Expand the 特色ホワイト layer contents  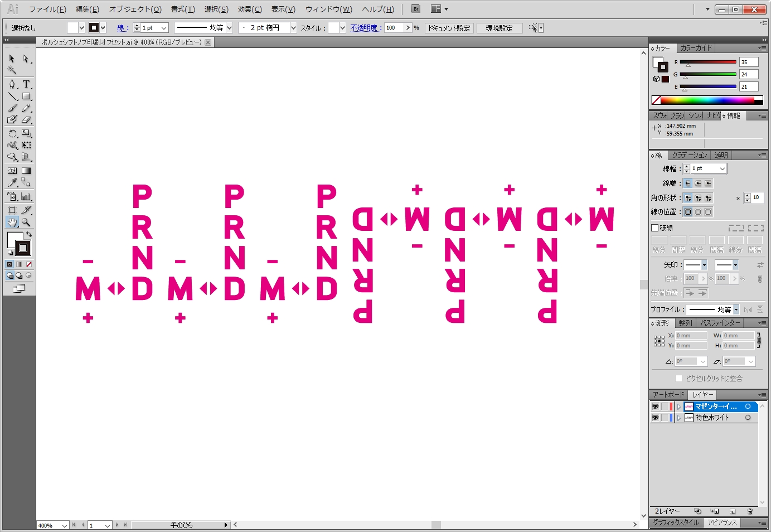pyautogui.click(x=678, y=418)
